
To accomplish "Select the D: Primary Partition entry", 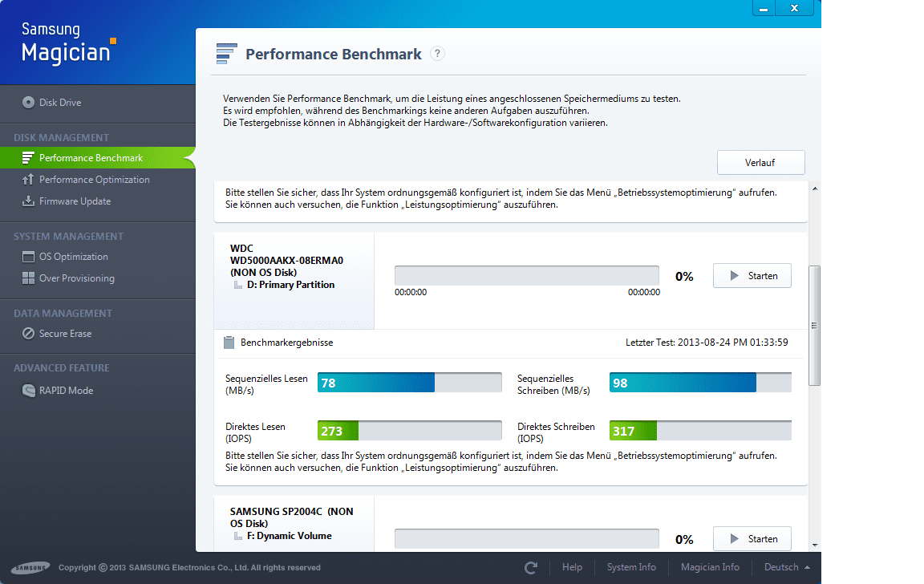I will coord(290,285).
